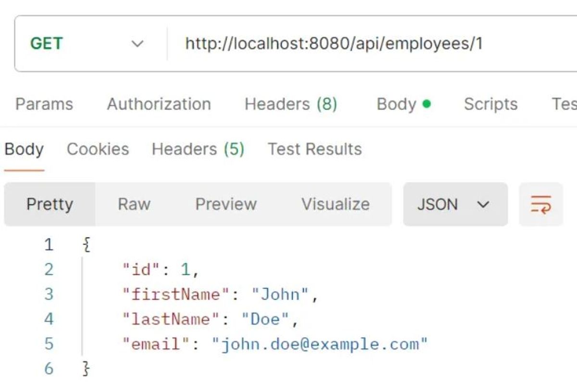Select the underlined response Body tab

(x=24, y=149)
